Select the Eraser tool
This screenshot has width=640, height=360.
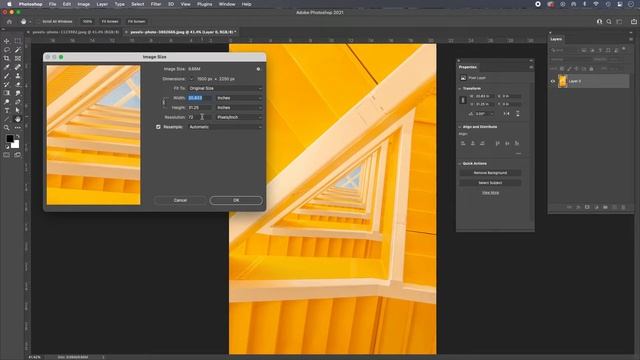click(x=18, y=84)
